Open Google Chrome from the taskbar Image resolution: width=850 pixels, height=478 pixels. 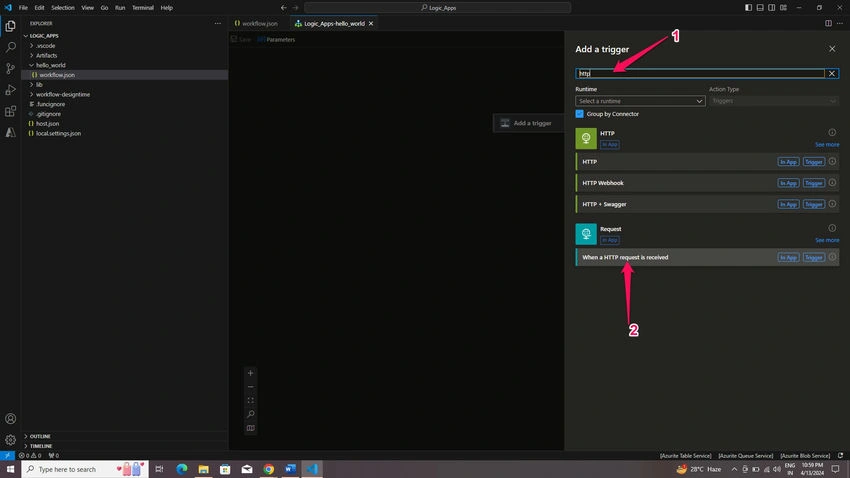tap(269, 469)
